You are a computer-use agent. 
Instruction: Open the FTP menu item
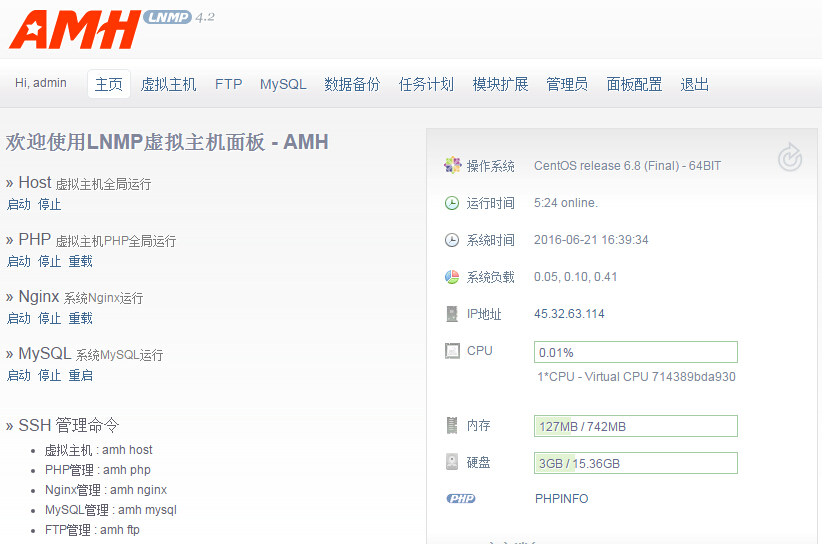pos(229,84)
